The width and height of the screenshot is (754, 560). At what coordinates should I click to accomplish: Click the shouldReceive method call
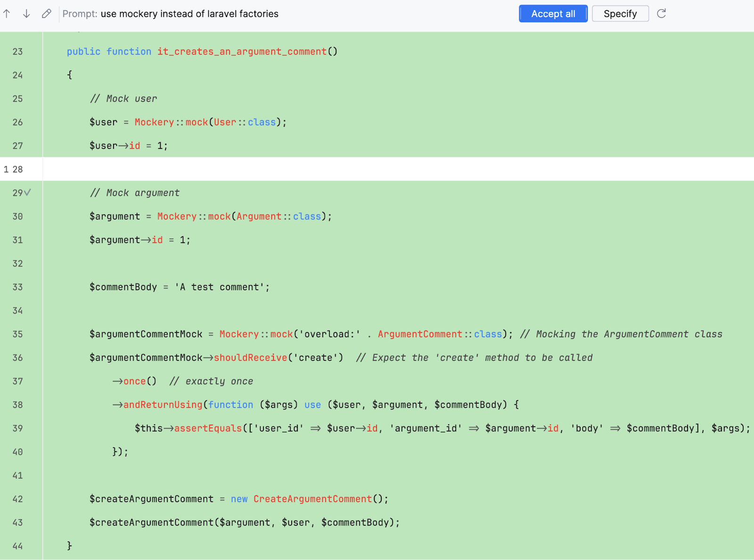[x=250, y=358]
